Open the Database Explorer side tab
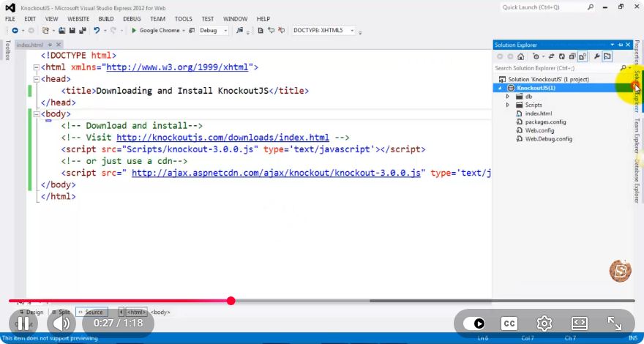Screen dimensions: 644x344 [x=637, y=181]
